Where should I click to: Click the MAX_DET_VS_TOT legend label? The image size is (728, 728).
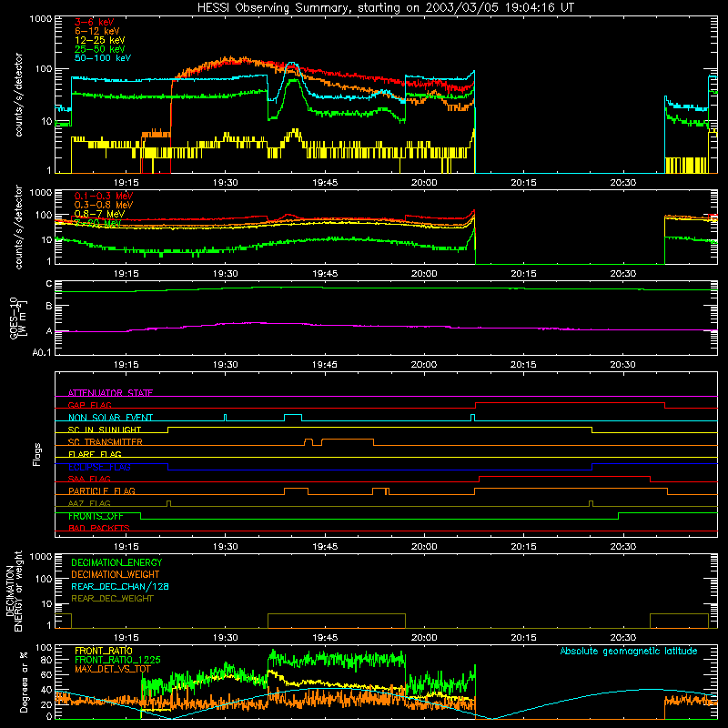pos(113,669)
